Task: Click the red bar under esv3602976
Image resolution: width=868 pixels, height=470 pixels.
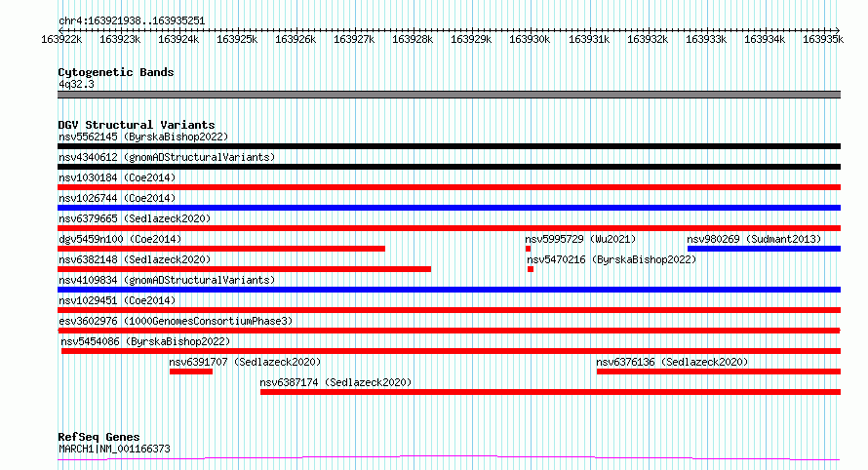Action: (449, 331)
